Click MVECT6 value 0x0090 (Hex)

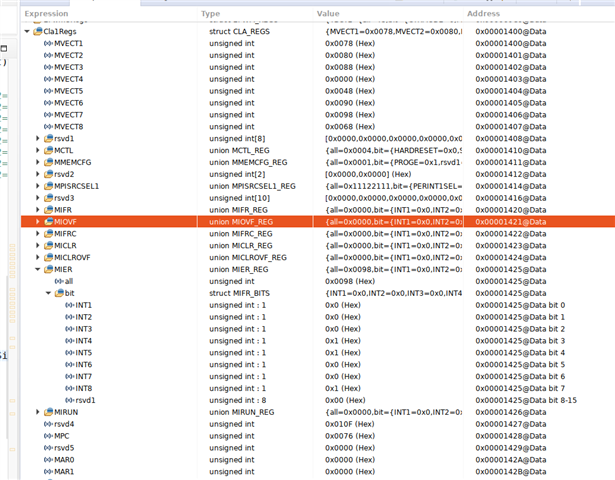pos(350,103)
